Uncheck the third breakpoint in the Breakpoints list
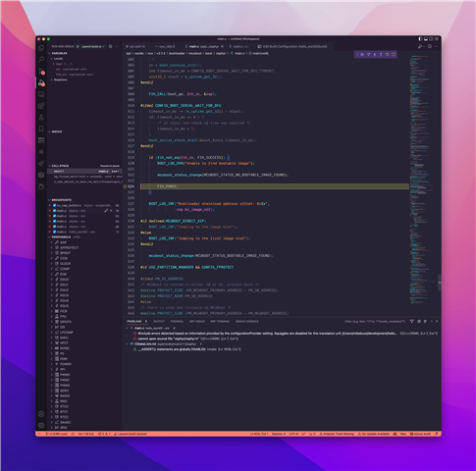The image size is (476, 471). [x=55, y=216]
